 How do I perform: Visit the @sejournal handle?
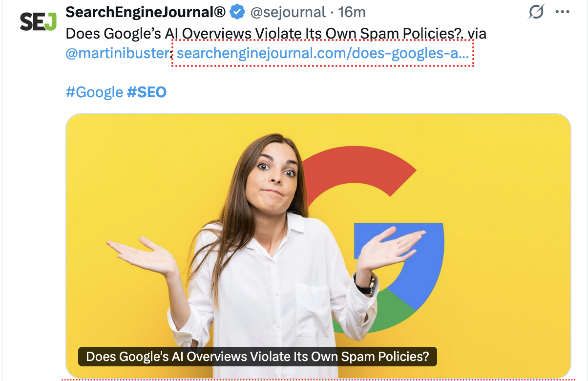coord(287,12)
